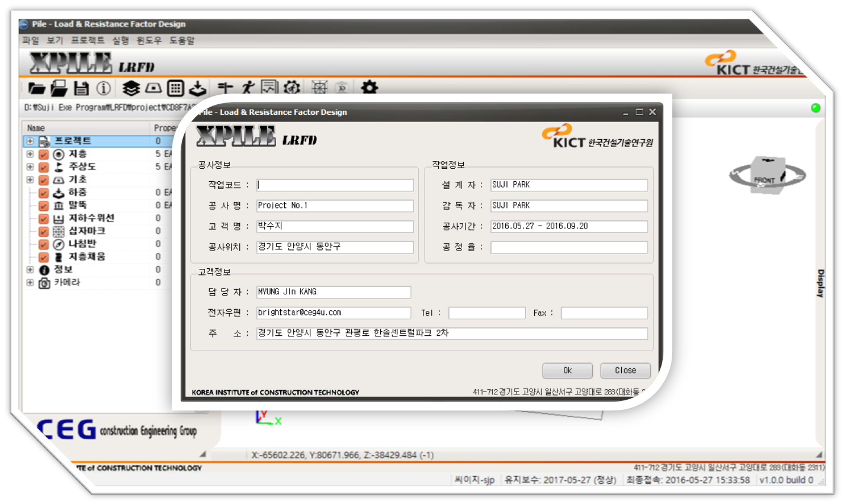Image resolution: width=844 pixels, height=504 pixels.
Task: Click the 주상도 flag icon in tree
Action: pos(59,167)
